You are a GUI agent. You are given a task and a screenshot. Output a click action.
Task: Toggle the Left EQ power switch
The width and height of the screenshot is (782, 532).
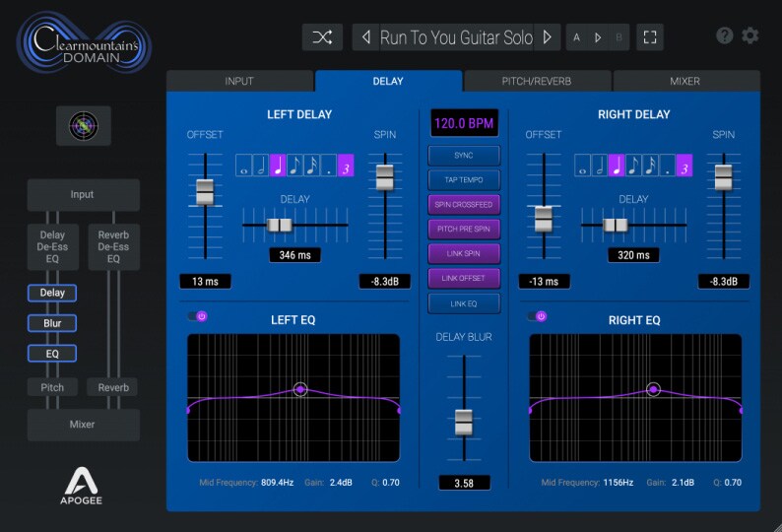197,316
